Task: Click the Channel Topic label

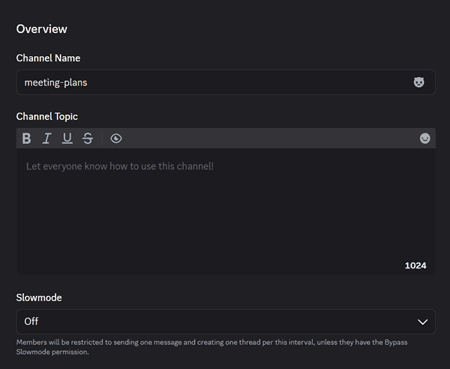Action: 47,116
